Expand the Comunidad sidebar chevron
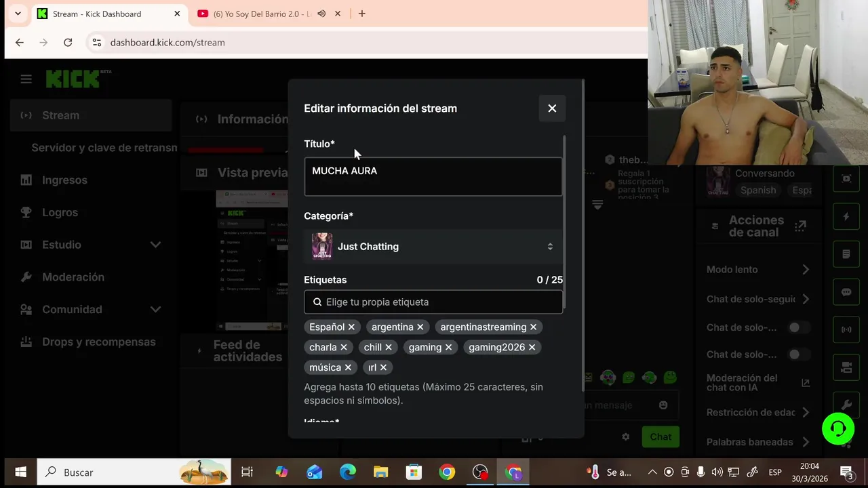868x488 pixels. click(x=155, y=310)
